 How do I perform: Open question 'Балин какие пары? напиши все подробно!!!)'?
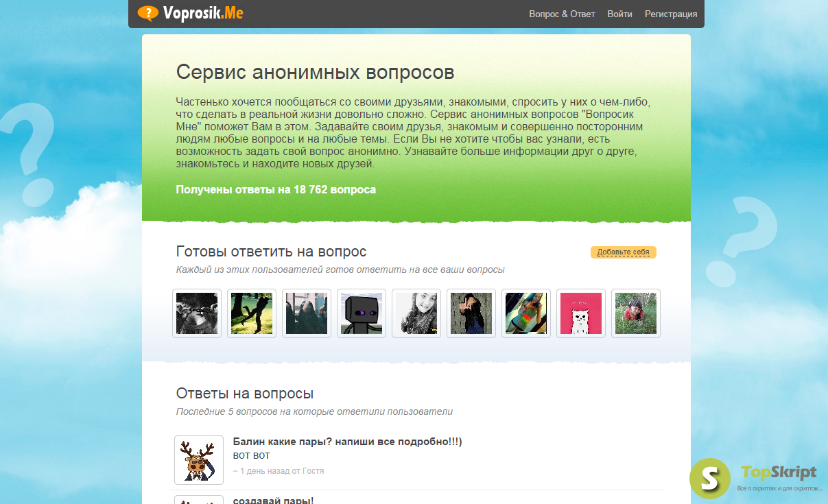tap(348, 442)
